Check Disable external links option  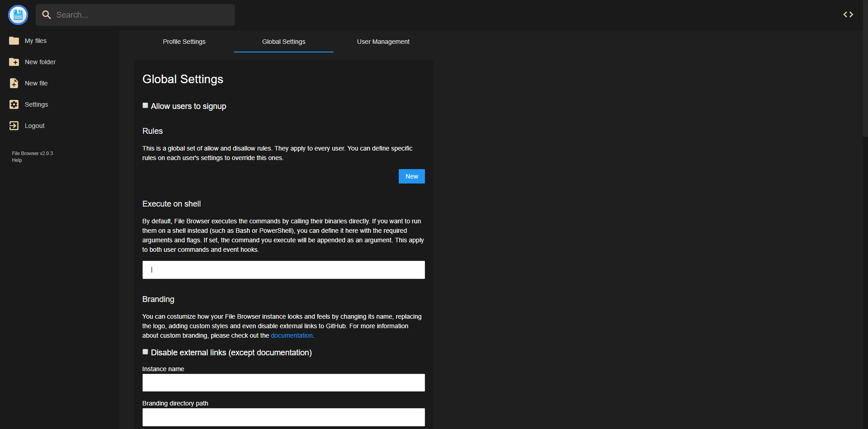tap(145, 352)
